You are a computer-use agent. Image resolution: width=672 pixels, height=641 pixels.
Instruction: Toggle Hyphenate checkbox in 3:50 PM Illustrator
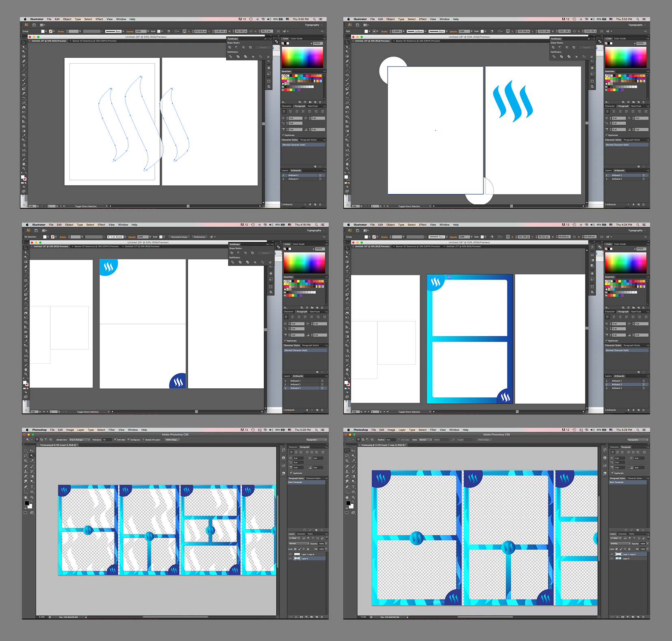point(283,135)
